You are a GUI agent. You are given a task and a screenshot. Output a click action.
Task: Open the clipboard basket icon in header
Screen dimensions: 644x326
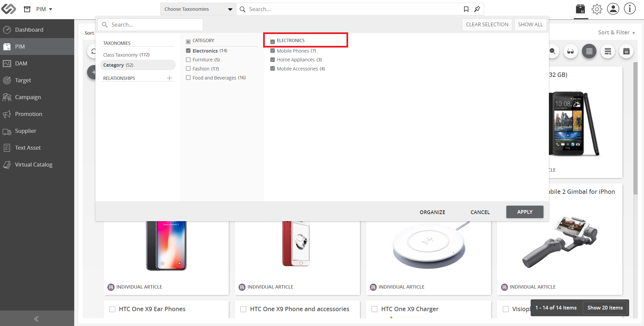pyautogui.click(x=581, y=9)
